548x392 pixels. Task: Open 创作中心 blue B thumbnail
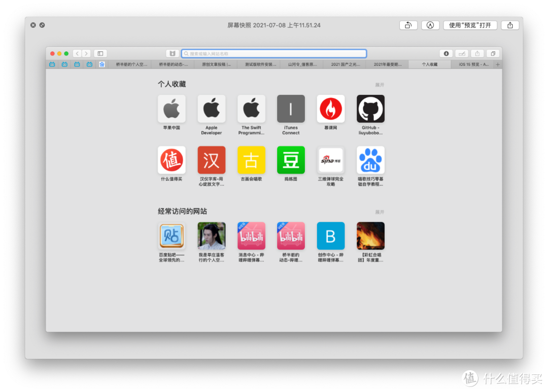[331, 236]
